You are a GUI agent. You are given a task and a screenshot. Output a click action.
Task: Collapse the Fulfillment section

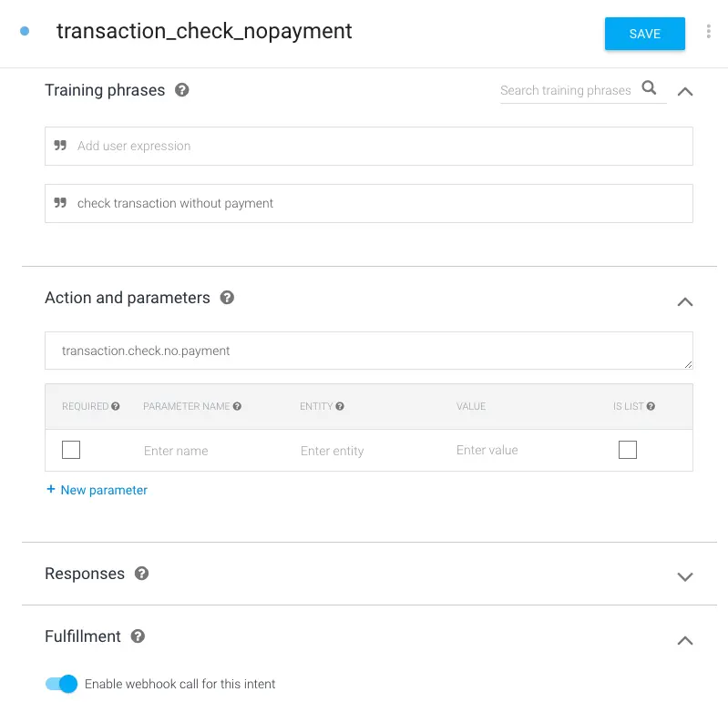click(x=685, y=641)
